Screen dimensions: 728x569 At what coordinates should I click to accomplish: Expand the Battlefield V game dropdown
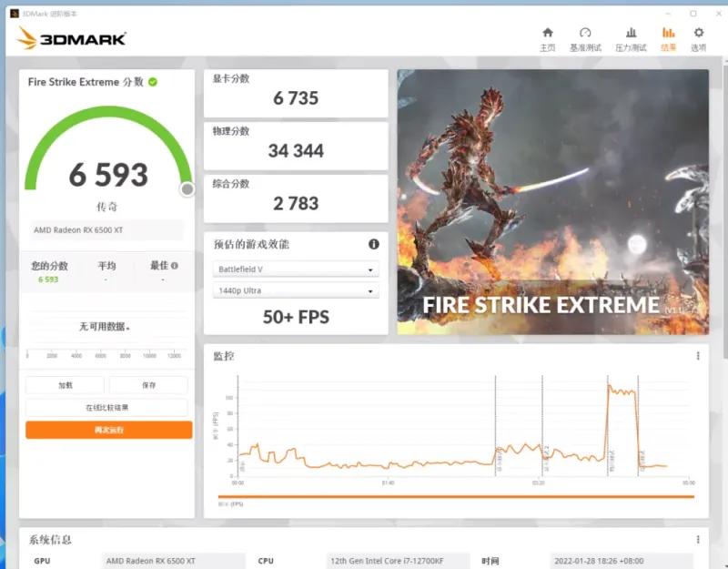pos(296,269)
